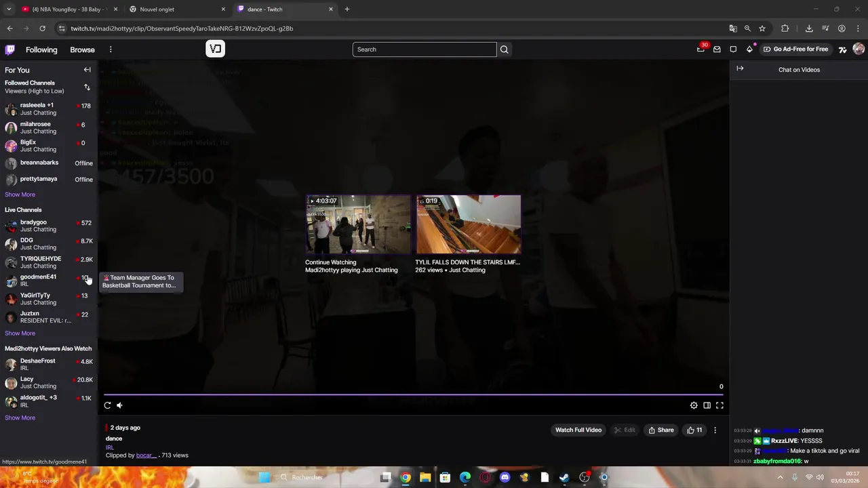Open rasleeela channel in sidebar
The image size is (868, 488).
49,109
